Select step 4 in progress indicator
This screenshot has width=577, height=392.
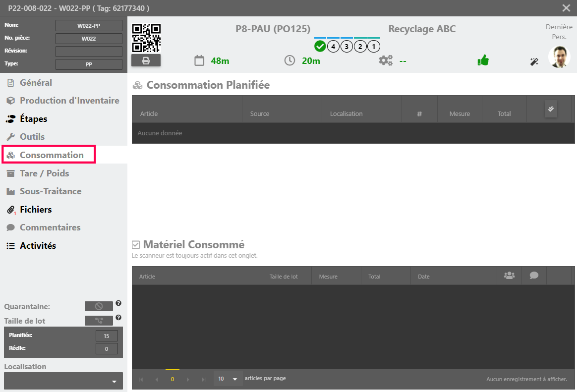coord(333,47)
